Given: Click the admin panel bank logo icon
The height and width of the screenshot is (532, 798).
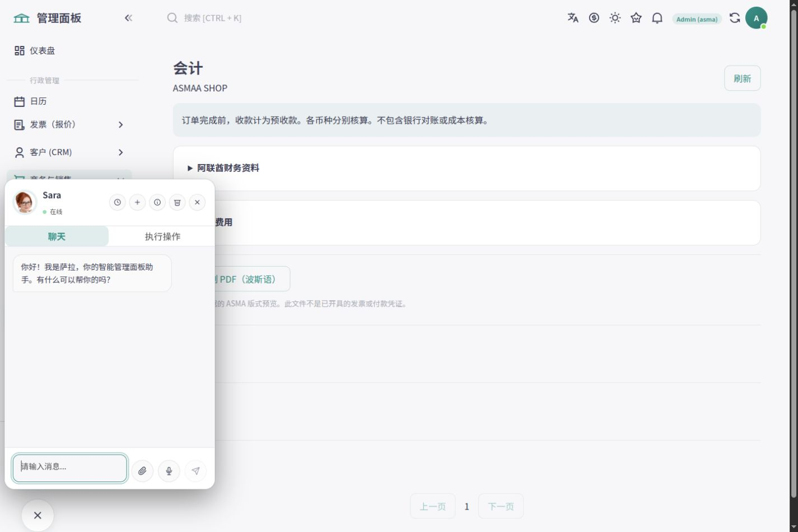Looking at the screenshot, I should (21, 18).
